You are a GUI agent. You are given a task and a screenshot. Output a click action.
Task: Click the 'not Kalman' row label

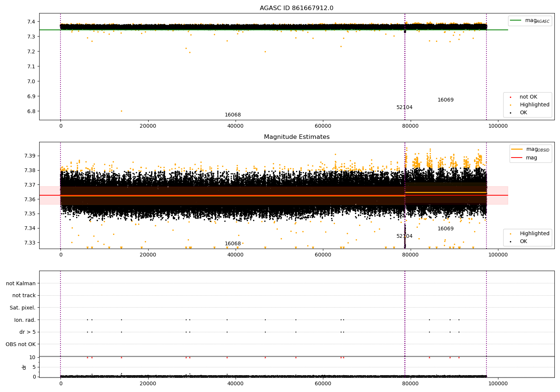click(21, 283)
